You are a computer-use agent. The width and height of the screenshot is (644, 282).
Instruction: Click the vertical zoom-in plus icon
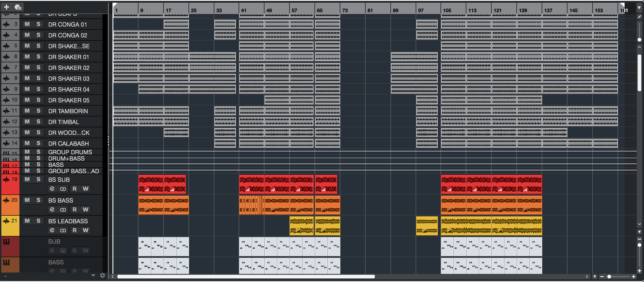coord(639,270)
